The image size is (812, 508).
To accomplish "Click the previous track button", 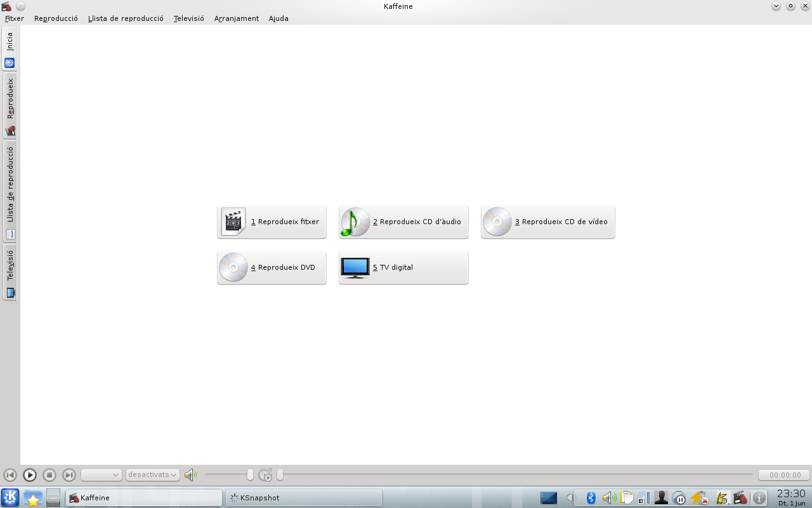I will 10,475.
